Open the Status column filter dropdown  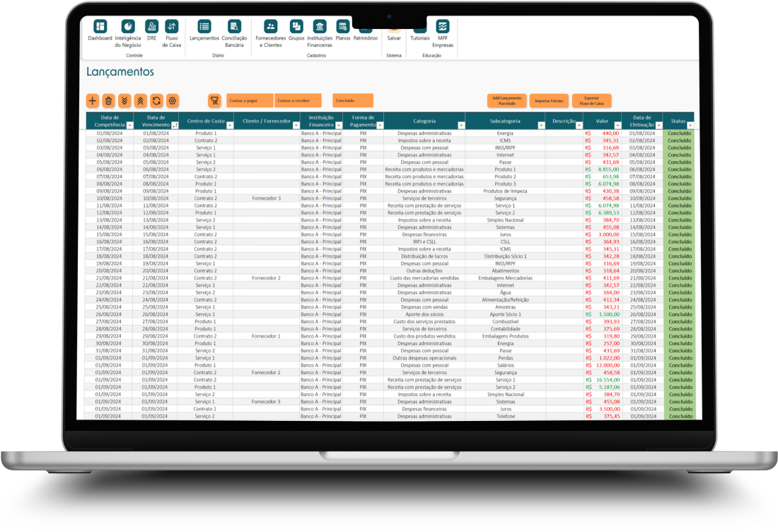690,125
